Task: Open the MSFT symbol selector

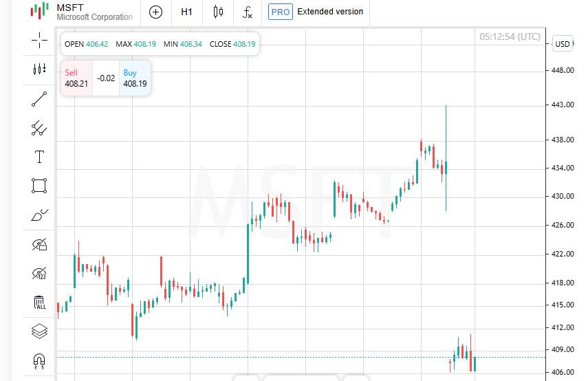Action: [x=81, y=12]
